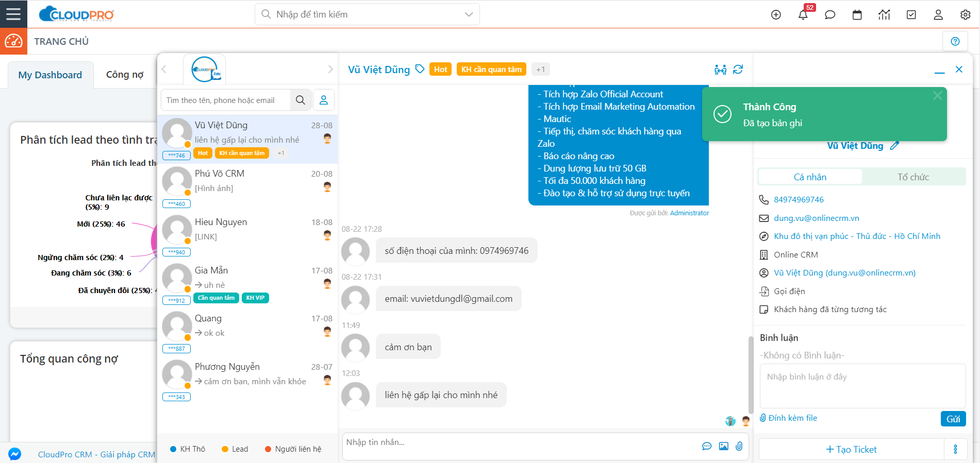Click the quick create plus icon
The width and height of the screenshot is (980, 463).
[776, 14]
